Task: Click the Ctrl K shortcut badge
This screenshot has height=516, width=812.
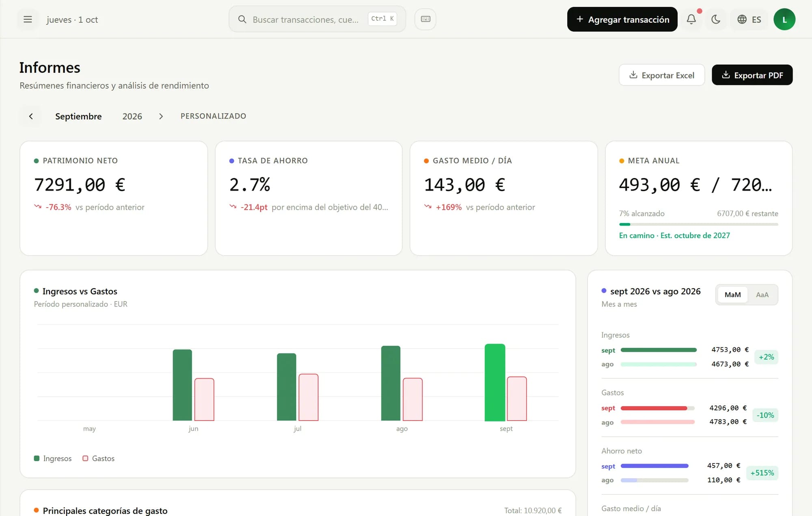Action: click(x=382, y=19)
